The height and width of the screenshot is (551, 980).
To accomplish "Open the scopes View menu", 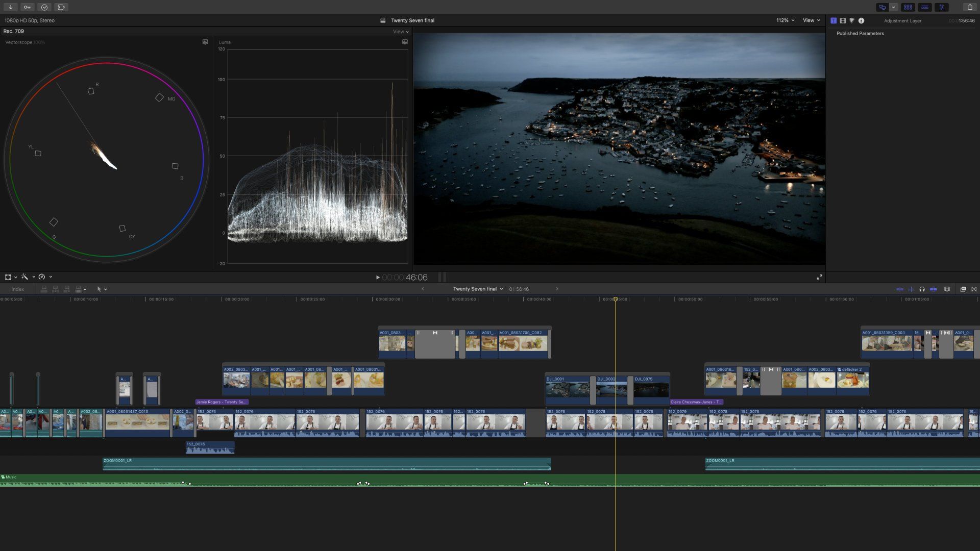I will [400, 31].
